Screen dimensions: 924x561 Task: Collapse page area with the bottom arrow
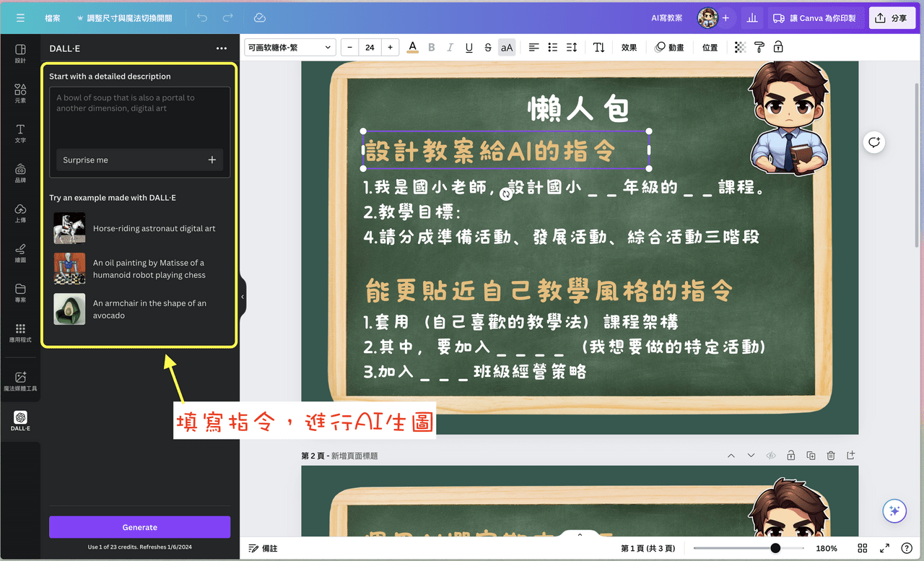pos(579,535)
